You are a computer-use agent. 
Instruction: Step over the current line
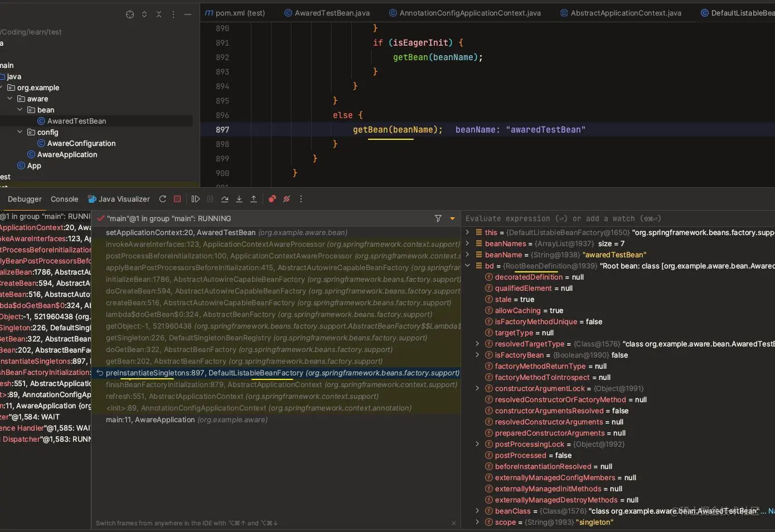[225, 199]
